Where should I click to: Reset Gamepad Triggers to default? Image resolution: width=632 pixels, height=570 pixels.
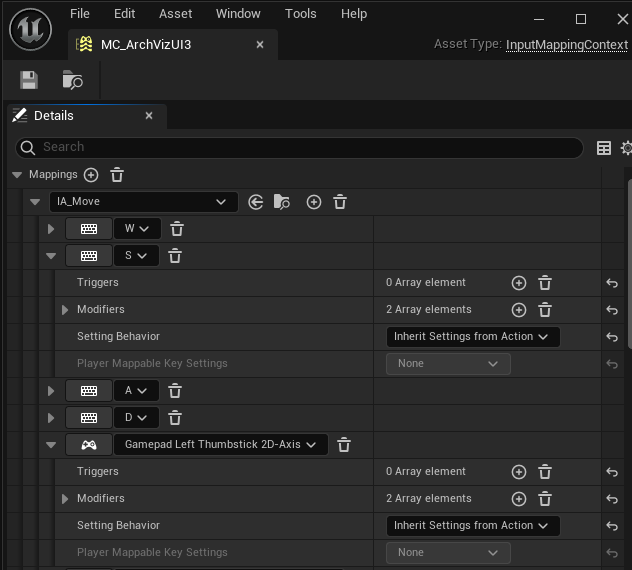coord(612,472)
